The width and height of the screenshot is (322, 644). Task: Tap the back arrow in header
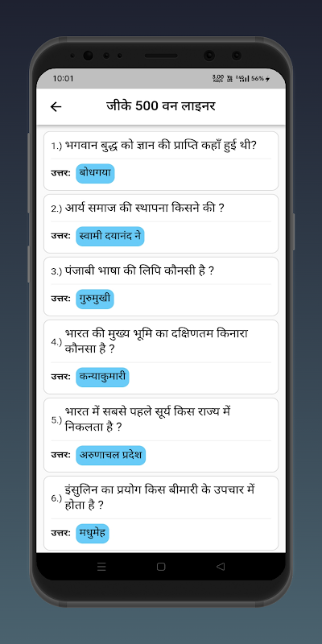pos(56,107)
